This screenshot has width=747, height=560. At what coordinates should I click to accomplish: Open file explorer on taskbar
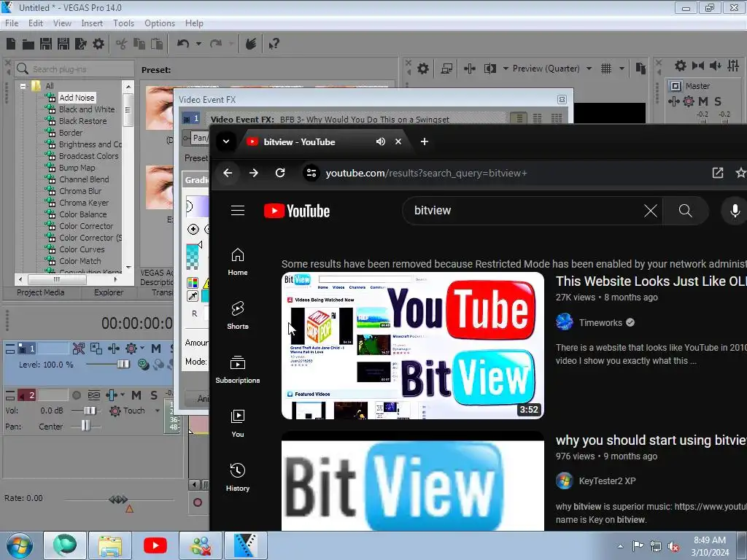tap(110, 545)
